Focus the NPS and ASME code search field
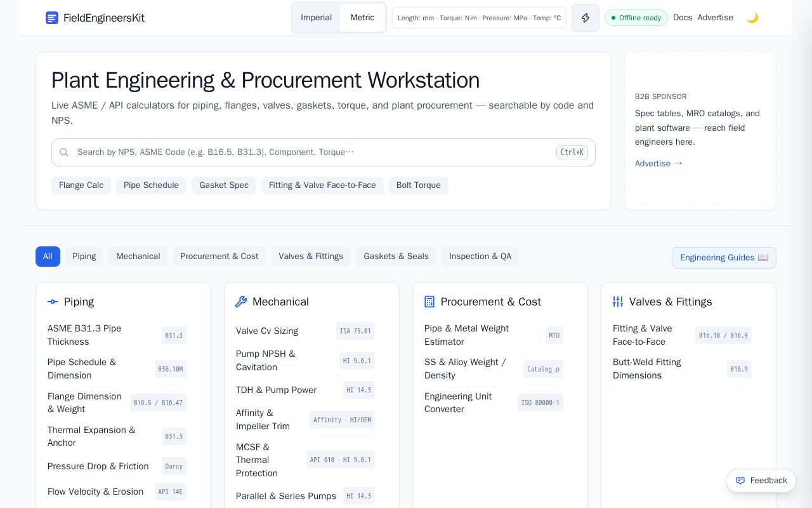This screenshot has height=508, width=812. [324, 152]
